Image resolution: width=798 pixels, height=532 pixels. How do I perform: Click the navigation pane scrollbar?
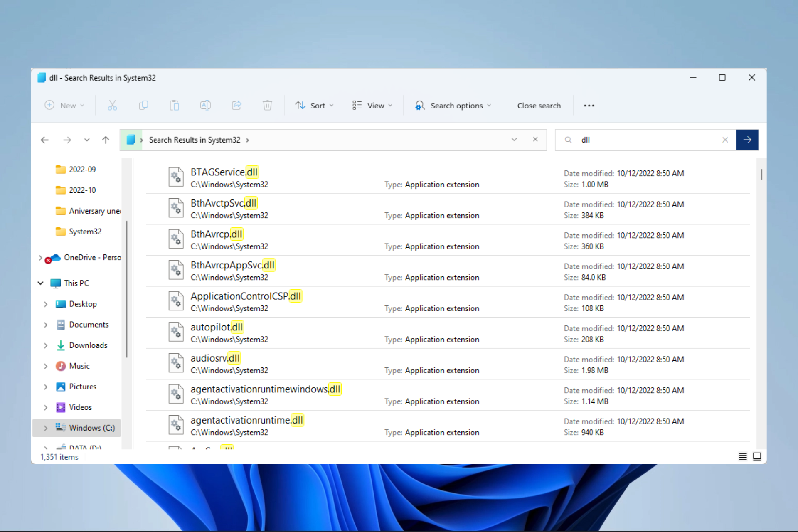[126, 289]
